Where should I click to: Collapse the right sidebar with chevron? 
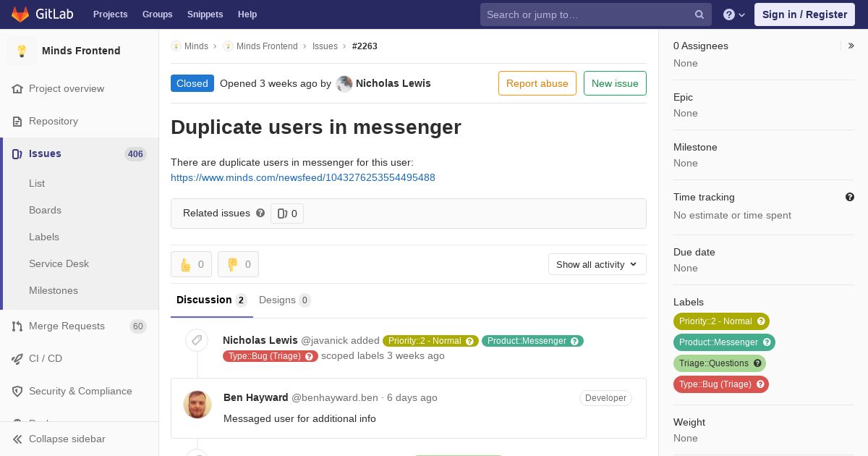(x=851, y=46)
